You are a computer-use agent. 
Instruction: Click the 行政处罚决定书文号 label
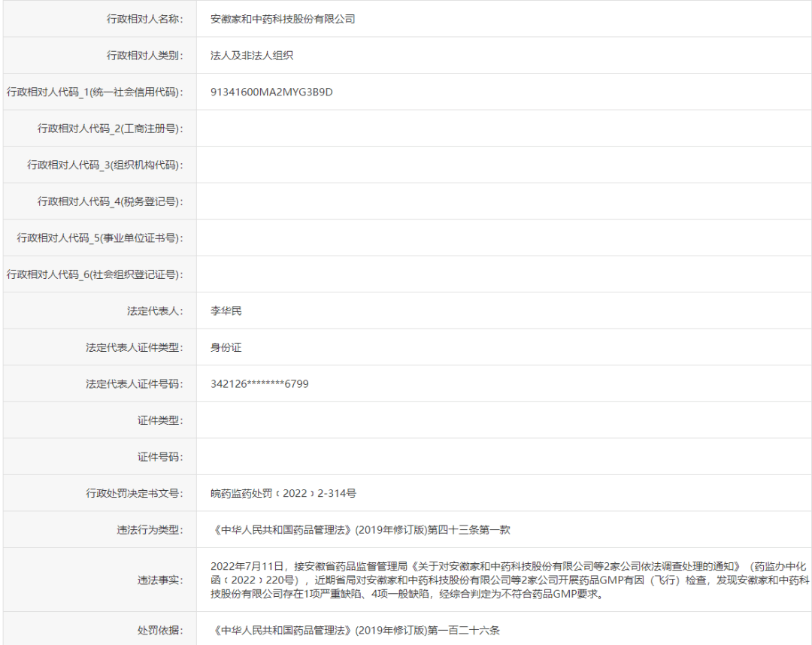pos(134,493)
